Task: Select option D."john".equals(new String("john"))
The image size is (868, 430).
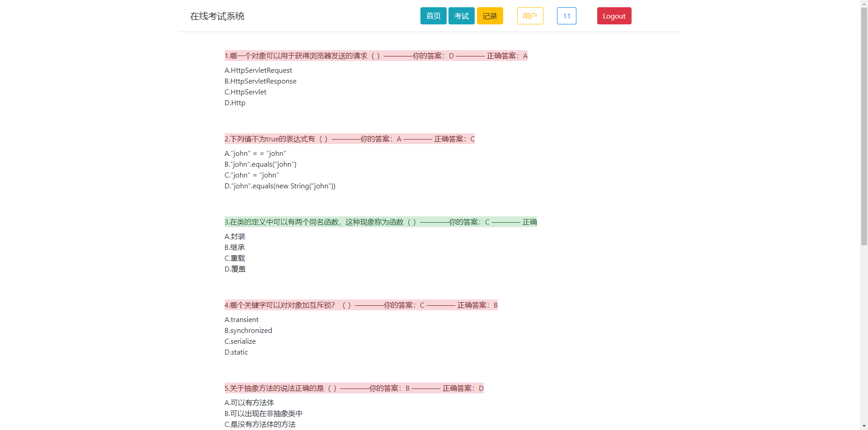Action: pyautogui.click(x=280, y=186)
